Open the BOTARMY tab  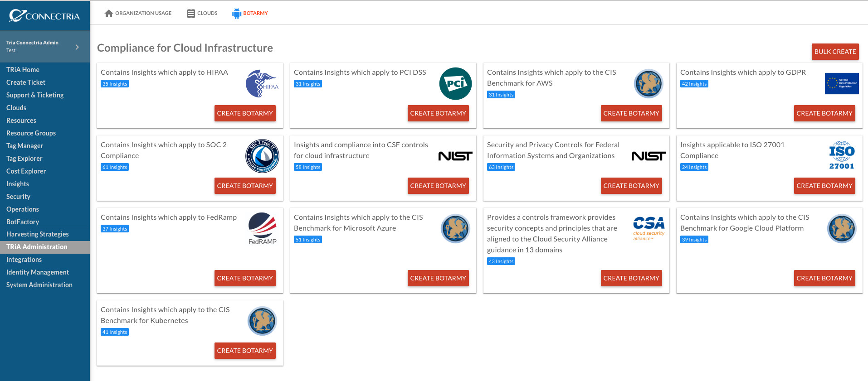pos(250,14)
